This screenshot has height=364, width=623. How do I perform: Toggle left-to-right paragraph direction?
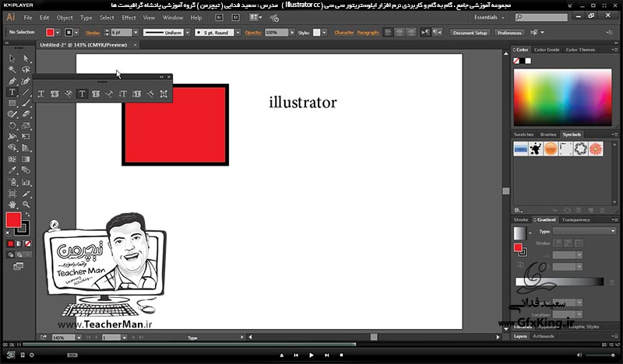point(425,33)
